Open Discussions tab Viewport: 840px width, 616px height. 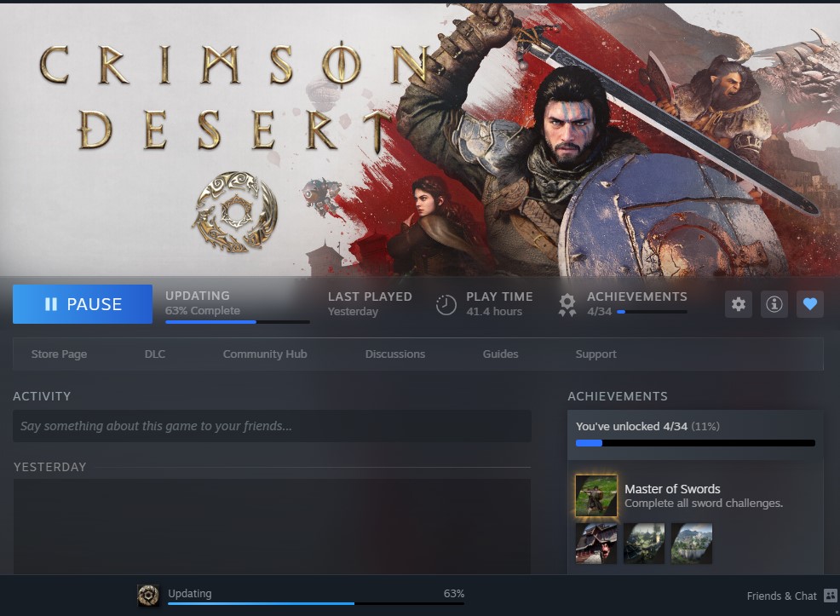(x=394, y=354)
